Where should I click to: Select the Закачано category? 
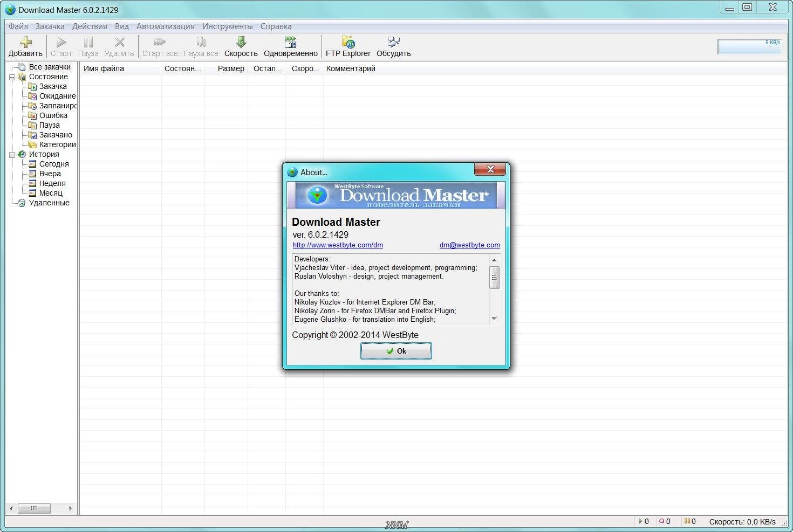[56, 135]
